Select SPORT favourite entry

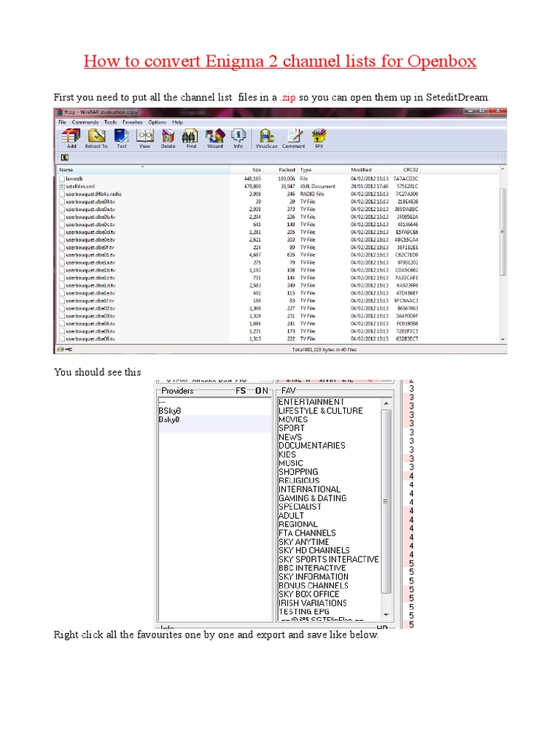[x=292, y=427]
